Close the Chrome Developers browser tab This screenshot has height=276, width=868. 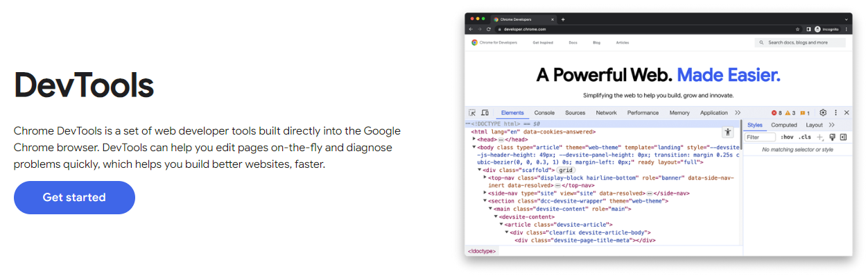point(553,19)
